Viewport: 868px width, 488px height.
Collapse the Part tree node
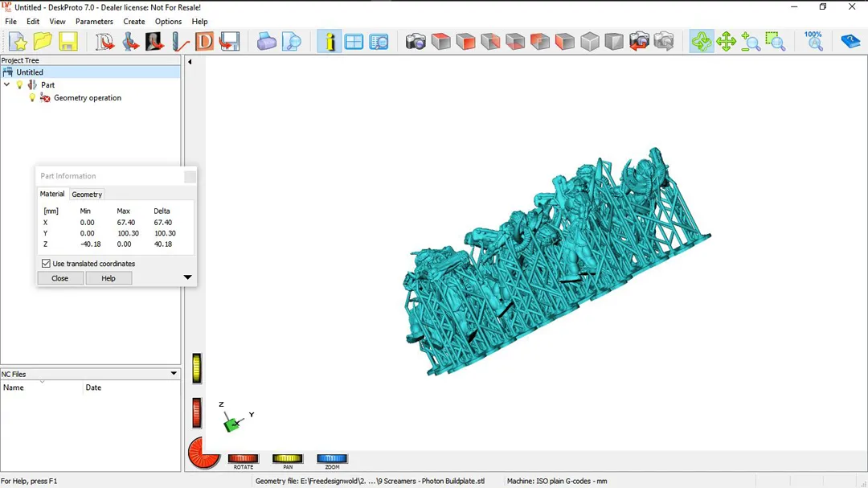click(7, 85)
